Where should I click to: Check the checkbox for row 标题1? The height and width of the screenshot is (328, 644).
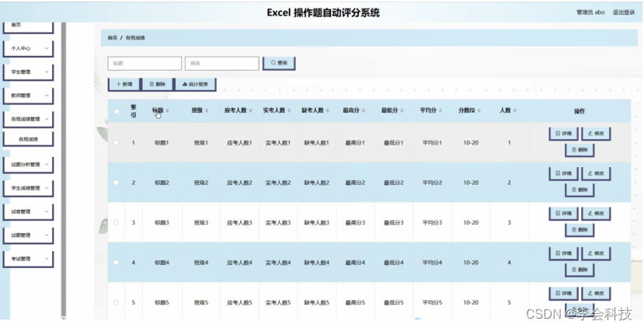click(x=117, y=143)
